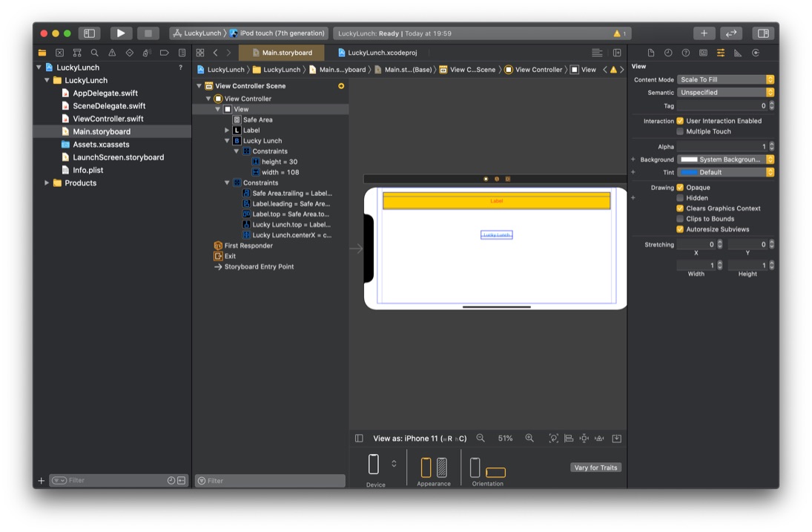This screenshot has height=532, width=812.
Task: Collapse the LuckyLunch project root
Action: [x=39, y=68]
